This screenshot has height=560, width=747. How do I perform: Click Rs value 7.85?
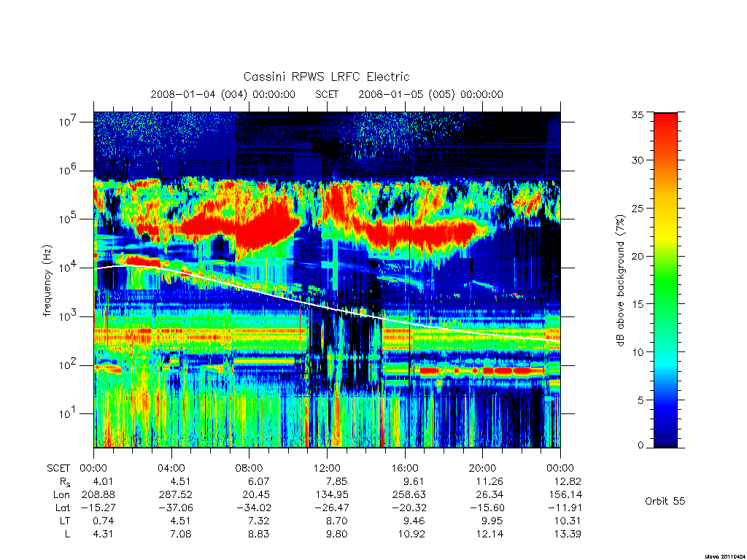point(336,481)
